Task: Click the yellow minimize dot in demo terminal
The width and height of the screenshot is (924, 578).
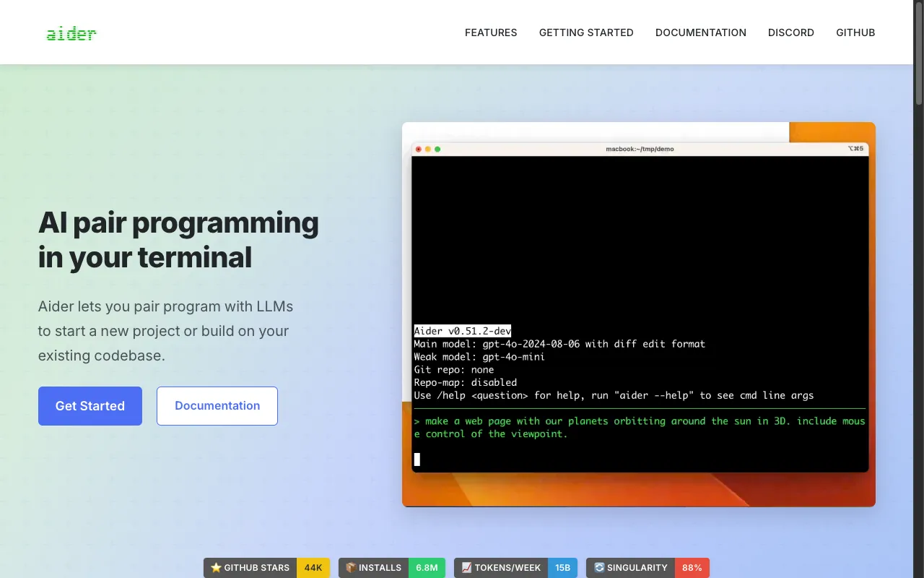Action: tap(428, 149)
